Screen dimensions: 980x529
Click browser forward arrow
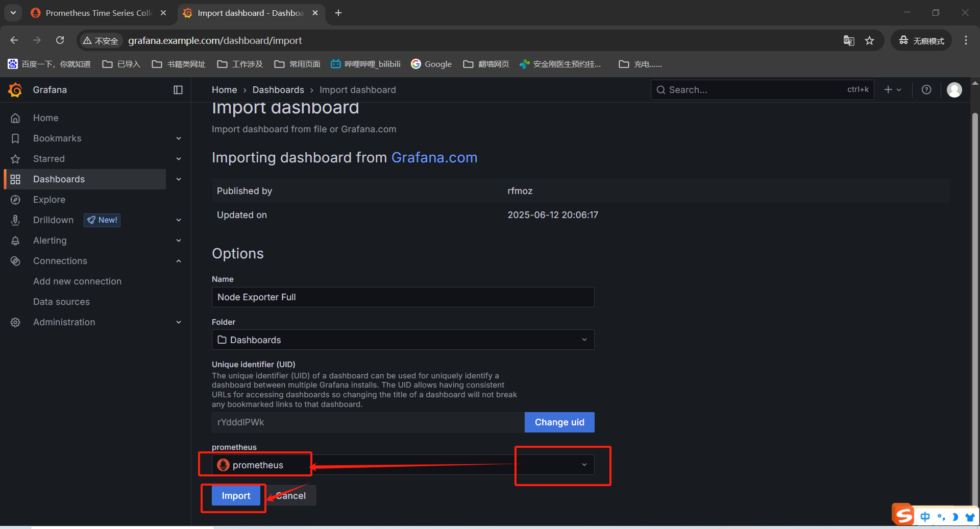(x=37, y=40)
